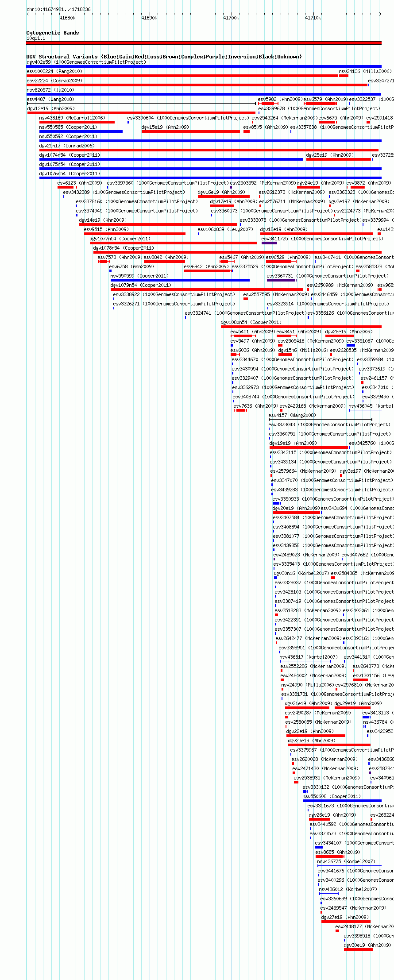
Task: Click dgv1074n54 (Cooper2011) label
Action: point(70,155)
